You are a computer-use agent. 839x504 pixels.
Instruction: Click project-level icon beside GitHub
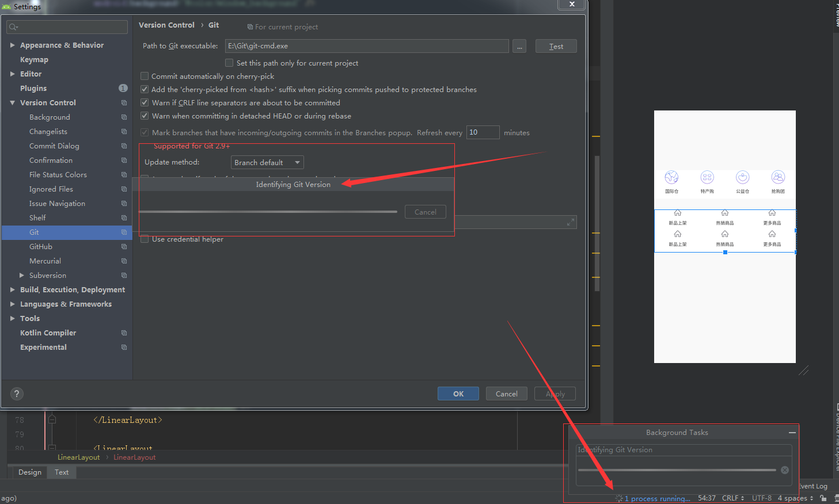pyautogui.click(x=124, y=247)
